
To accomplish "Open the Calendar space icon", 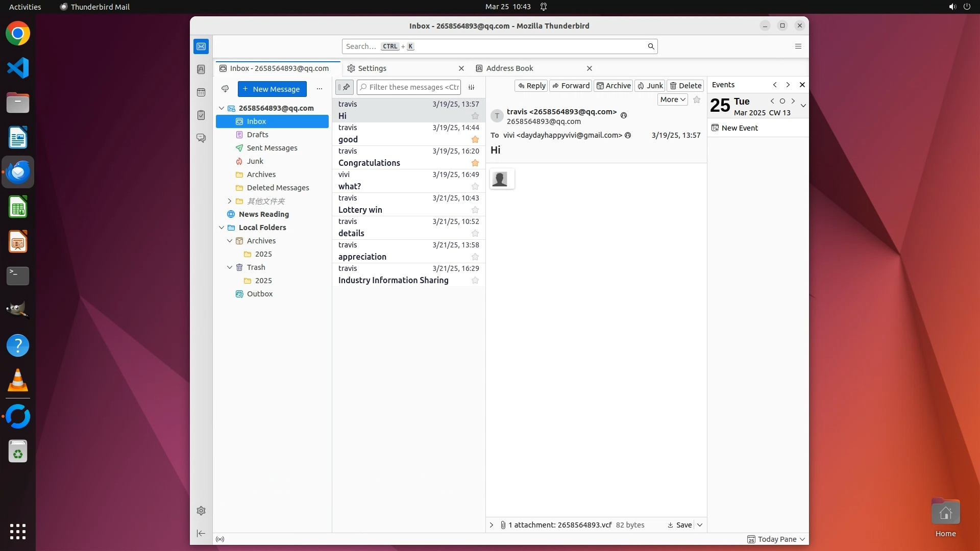I will [201, 92].
